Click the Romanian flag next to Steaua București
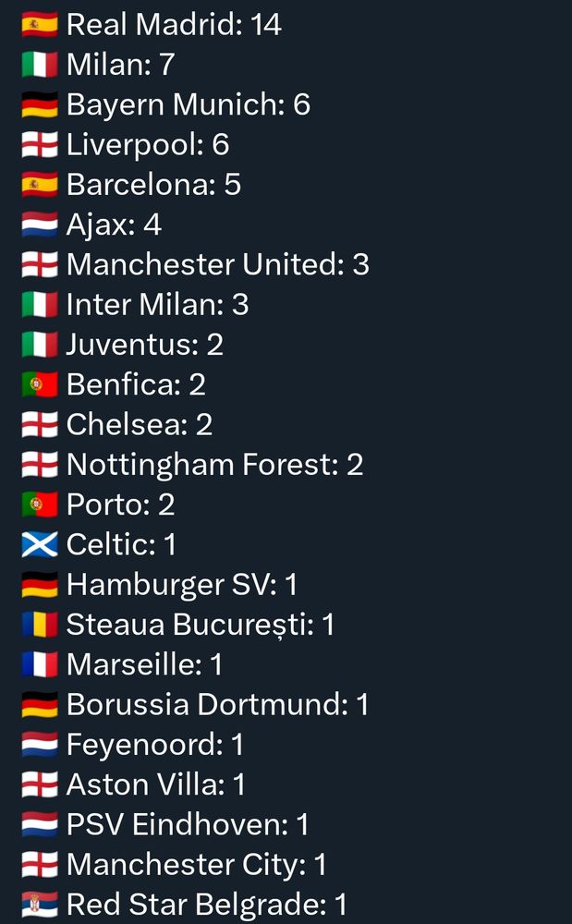The width and height of the screenshot is (572, 924). (x=40, y=625)
